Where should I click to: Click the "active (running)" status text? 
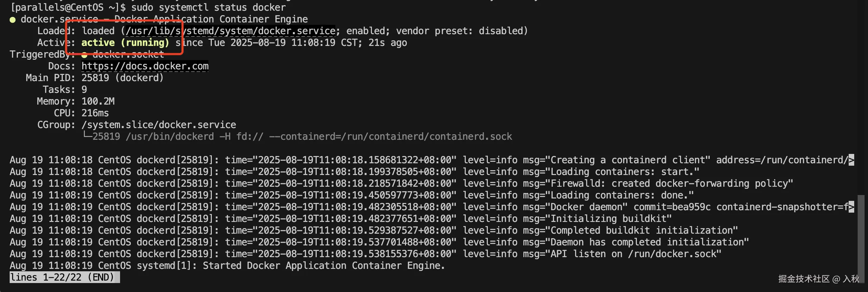click(x=125, y=43)
